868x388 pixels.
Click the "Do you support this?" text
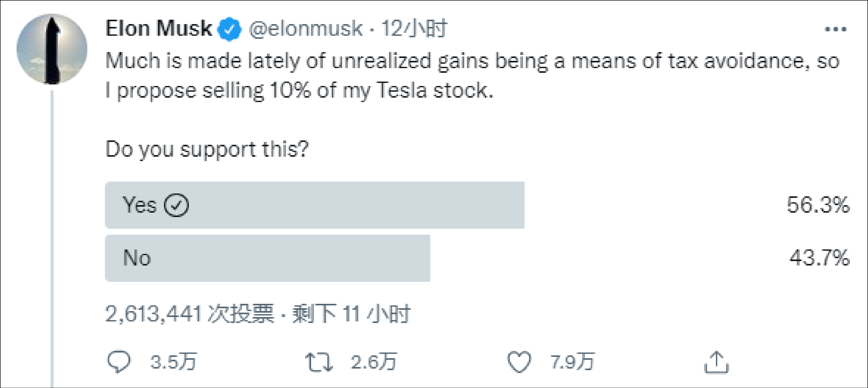pyautogui.click(x=207, y=149)
